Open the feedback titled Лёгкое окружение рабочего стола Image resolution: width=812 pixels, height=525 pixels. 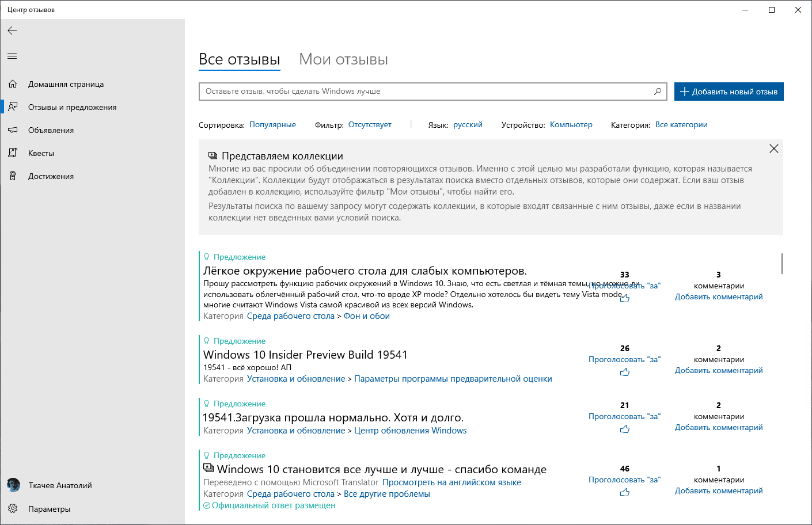pos(365,271)
